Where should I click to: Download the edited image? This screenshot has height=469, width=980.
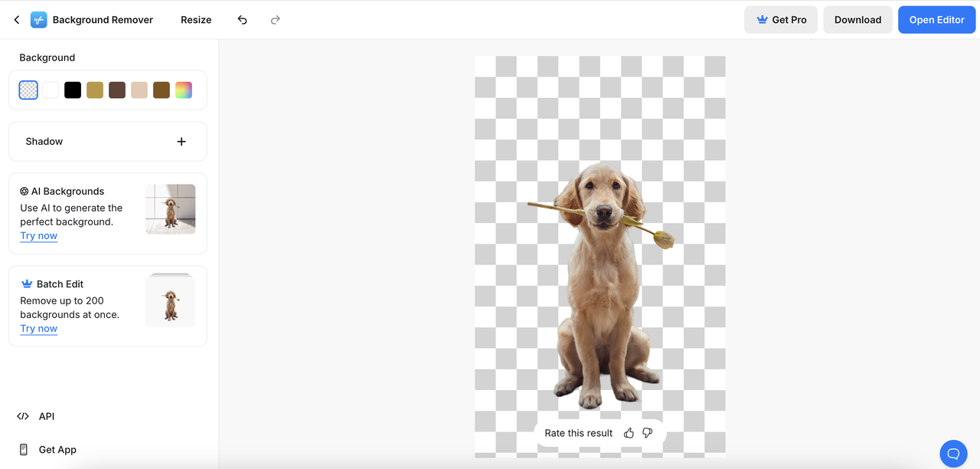pos(857,20)
